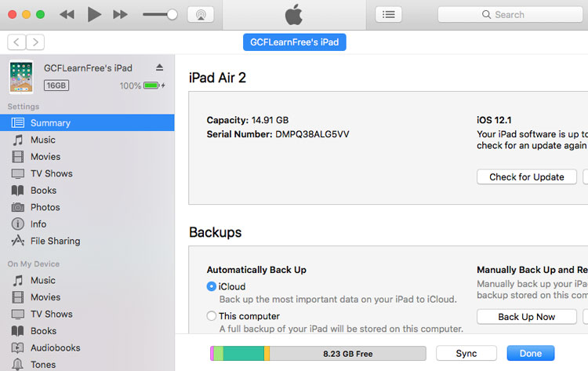This screenshot has width=588, height=371.
Task: Open Audiobooks under On My Device
Action: coord(55,347)
